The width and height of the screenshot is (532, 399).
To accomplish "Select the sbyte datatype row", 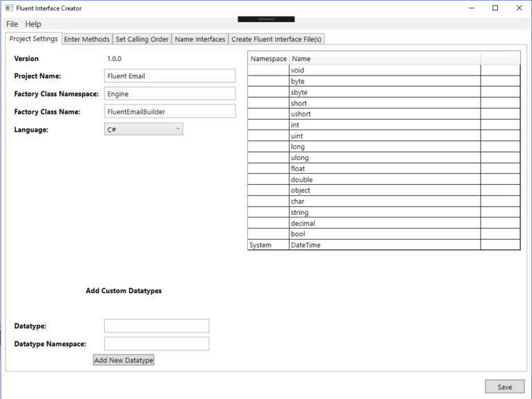I will [x=384, y=92].
